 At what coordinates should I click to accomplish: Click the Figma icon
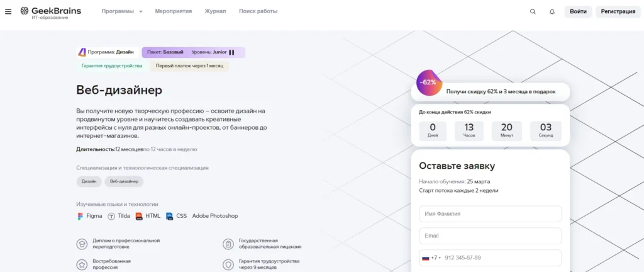tap(80, 216)
